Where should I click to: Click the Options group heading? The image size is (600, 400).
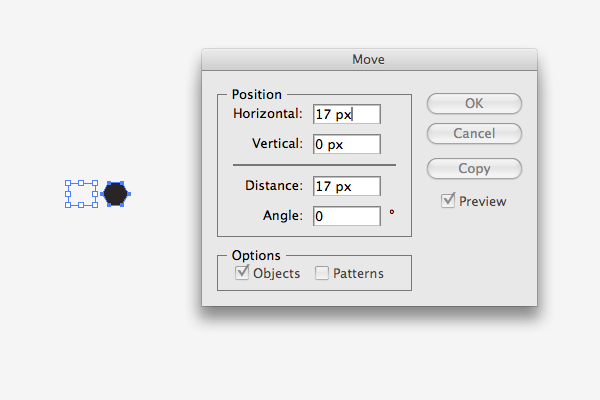[256, 255]
